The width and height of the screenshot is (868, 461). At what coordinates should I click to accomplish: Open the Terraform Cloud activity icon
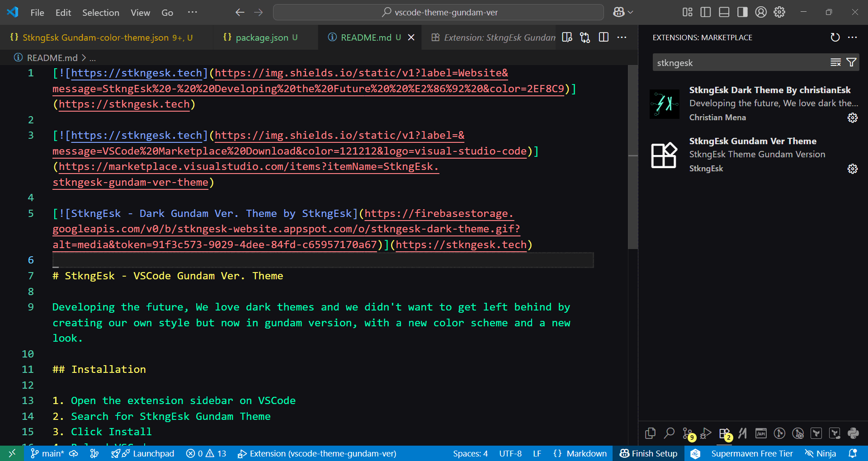point(835,433)
